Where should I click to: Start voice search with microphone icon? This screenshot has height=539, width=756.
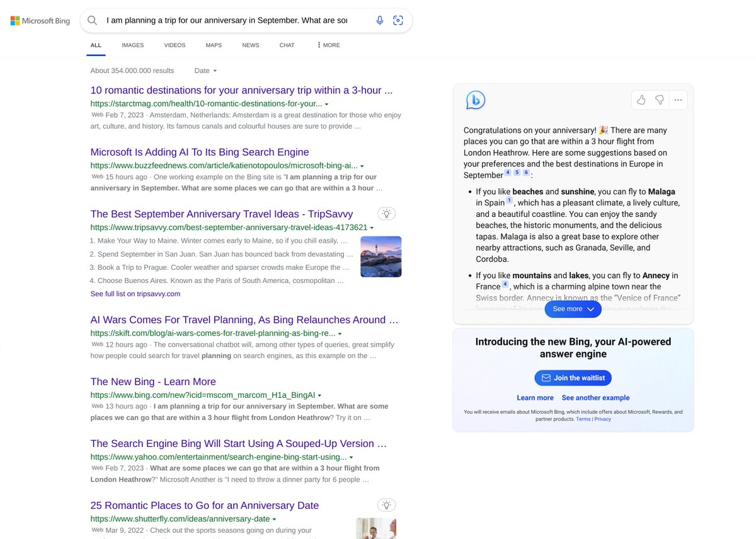coord(380,21)
